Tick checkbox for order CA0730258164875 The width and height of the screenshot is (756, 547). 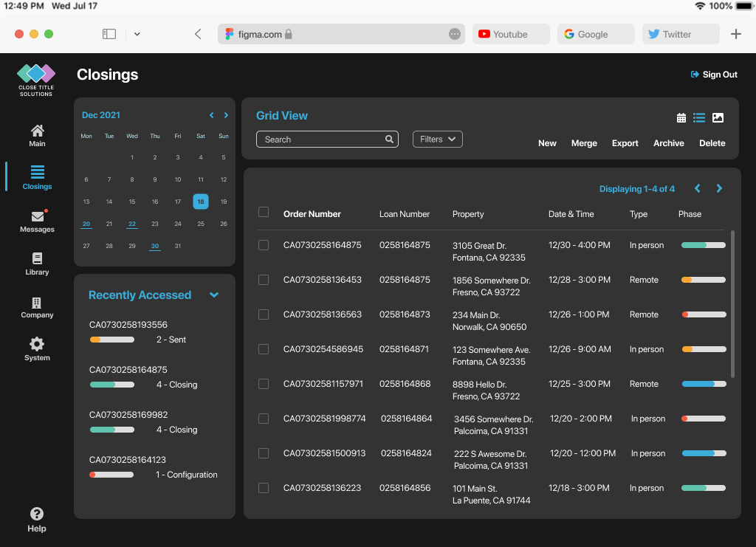(x=264, y=245)
